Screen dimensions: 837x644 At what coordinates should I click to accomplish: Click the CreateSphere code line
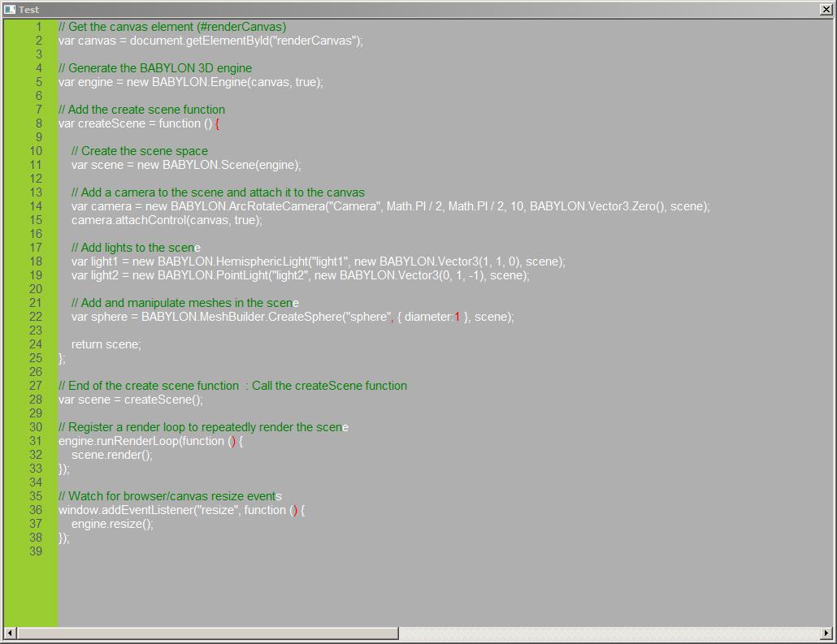[293, 317]
